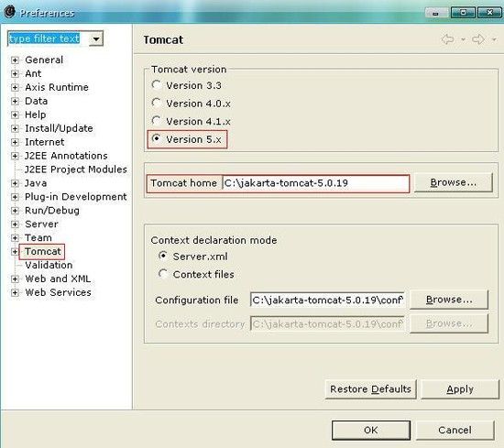Expand the Install/Update tree node
This screenshot has width=504, height=448.
tap(15, 128)
